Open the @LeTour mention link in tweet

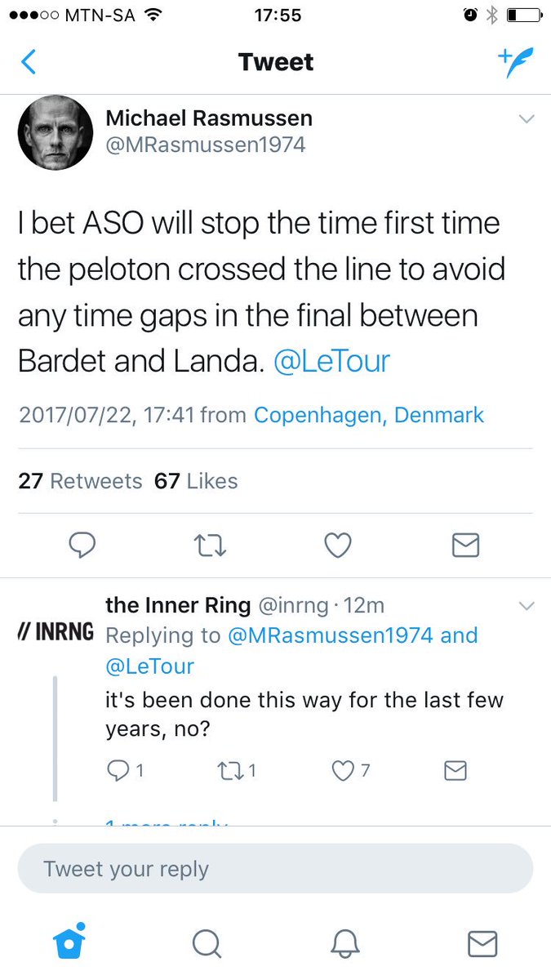pyautogui.click(x=331, y=362)
